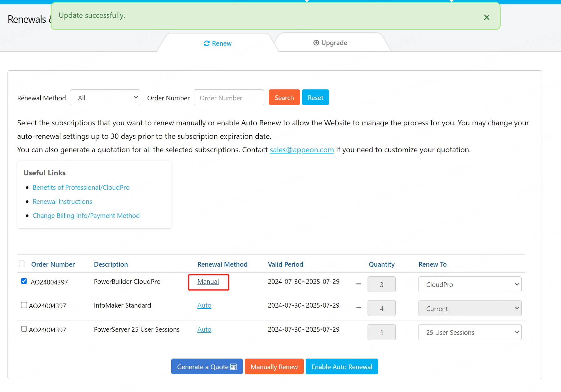Check the PowerServer 25 User Sessions checkbox
The height and width of the screenshot is (392, 561).
pyautogui.click(x=24, y=329)
